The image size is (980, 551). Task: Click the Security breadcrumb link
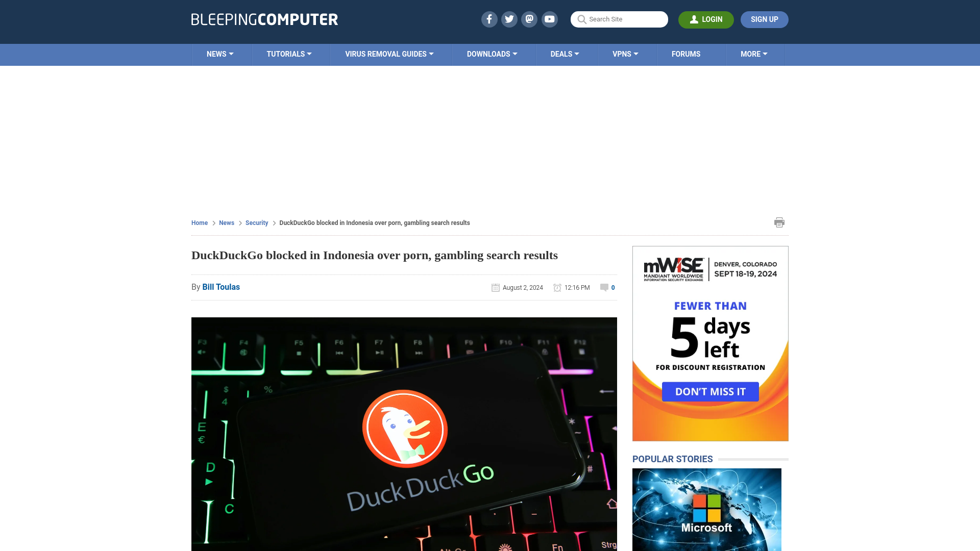(x=256, y=222)
